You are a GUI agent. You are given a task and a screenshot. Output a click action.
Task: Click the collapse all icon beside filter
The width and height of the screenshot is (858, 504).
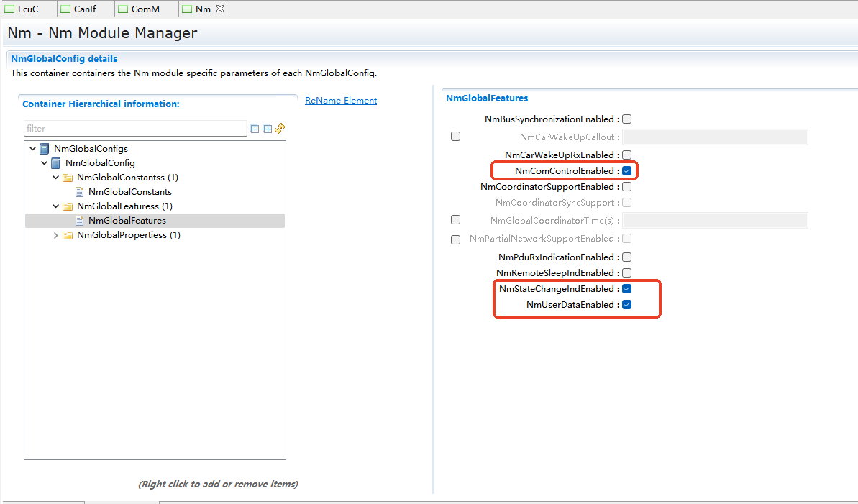pos(254,129)
